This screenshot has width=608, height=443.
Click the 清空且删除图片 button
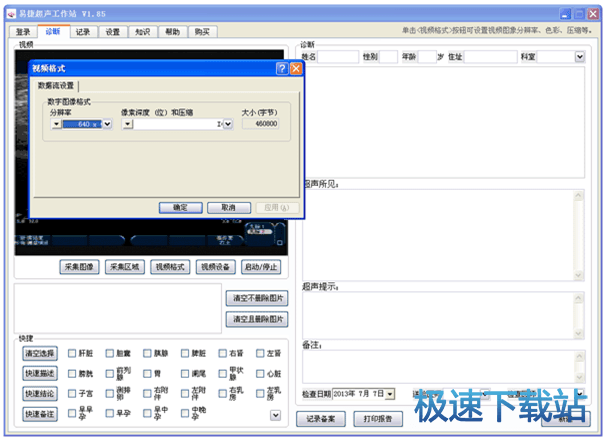(257, 319)
